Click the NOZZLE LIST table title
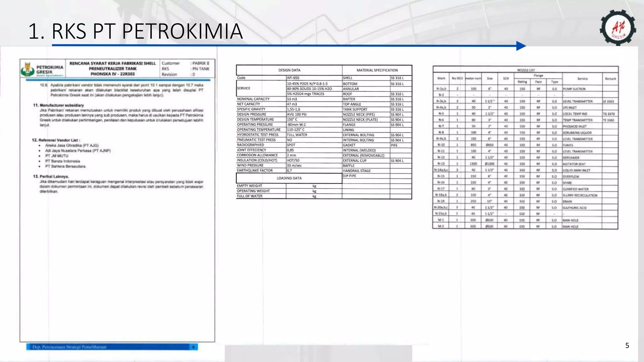Image resolution: width=644 pixels, height=362 pixels. click(x=526, y=70)
